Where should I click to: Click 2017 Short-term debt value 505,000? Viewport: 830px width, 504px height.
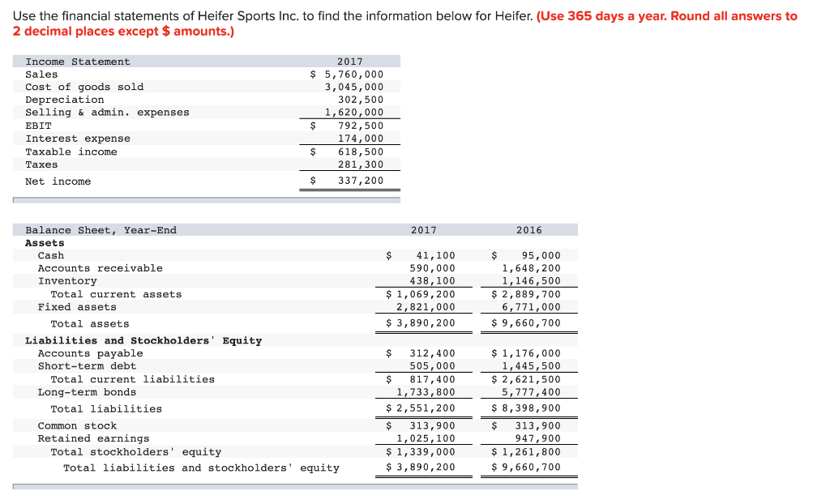click(x=433, y=365)
